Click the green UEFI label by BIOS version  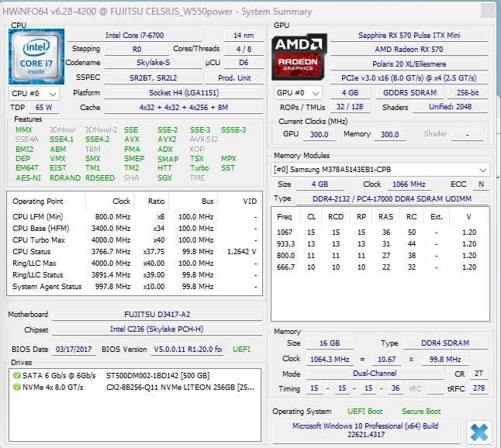pos(241,350)
